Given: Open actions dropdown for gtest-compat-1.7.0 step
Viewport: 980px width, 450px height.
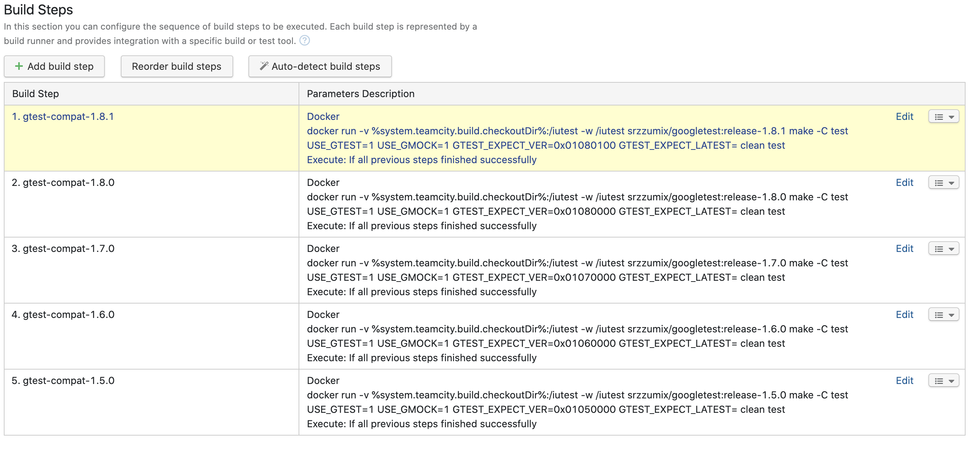Looking at the screenshot, I should coord(943,249).
